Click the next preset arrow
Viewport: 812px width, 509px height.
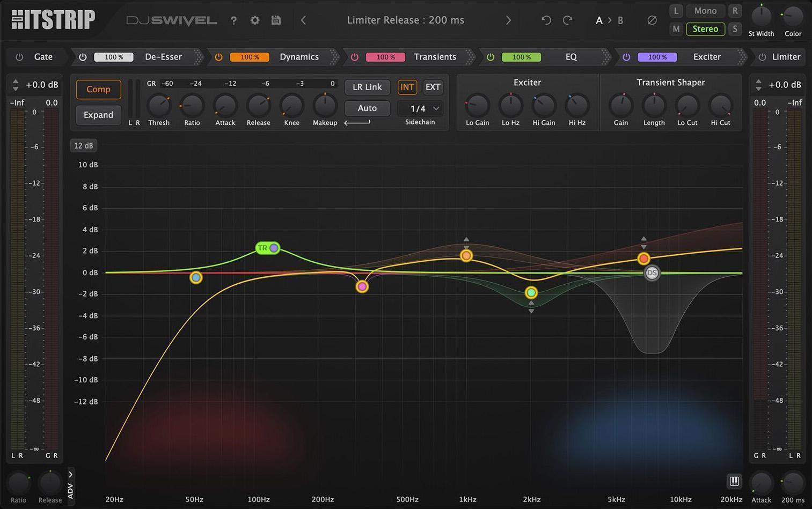click(x=508, y=20)
